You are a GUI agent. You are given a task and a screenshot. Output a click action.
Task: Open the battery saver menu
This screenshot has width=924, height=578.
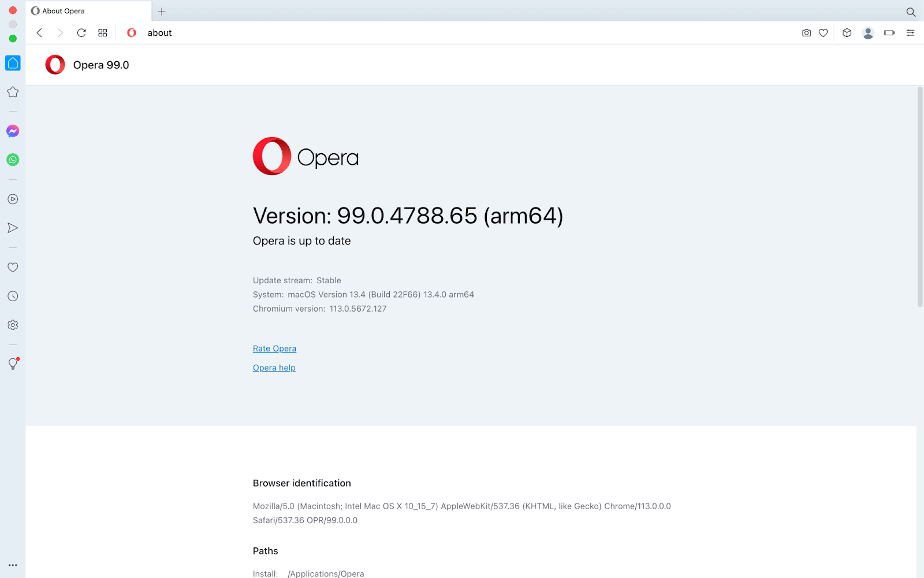coord(889,33)
